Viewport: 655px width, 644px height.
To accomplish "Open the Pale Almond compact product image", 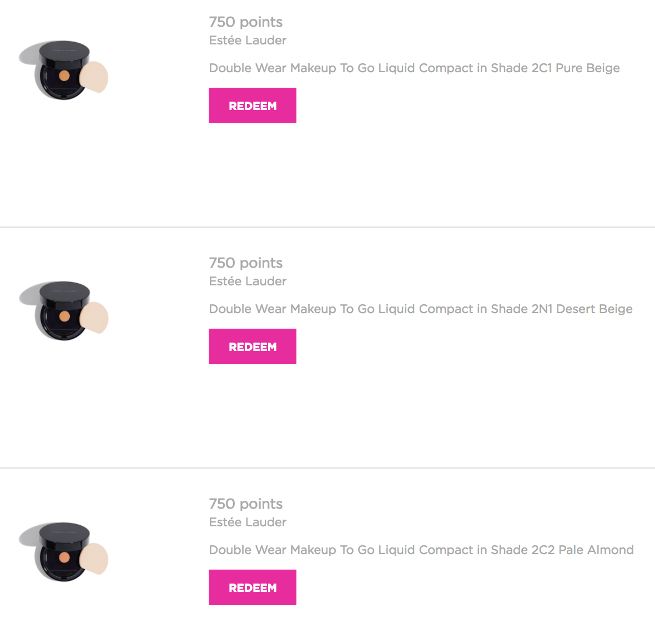I will pos(63,552).
